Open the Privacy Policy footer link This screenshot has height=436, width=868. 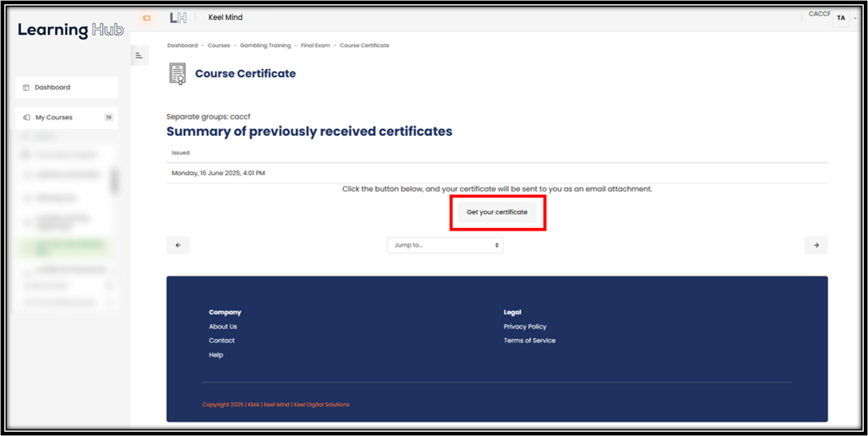[525, 326]
